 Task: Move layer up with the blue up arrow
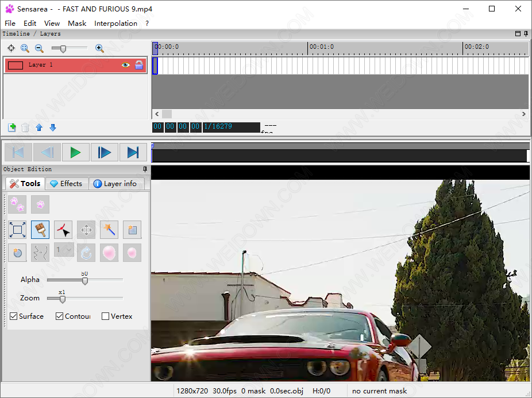pyautogui.click(x=39, y=127)
